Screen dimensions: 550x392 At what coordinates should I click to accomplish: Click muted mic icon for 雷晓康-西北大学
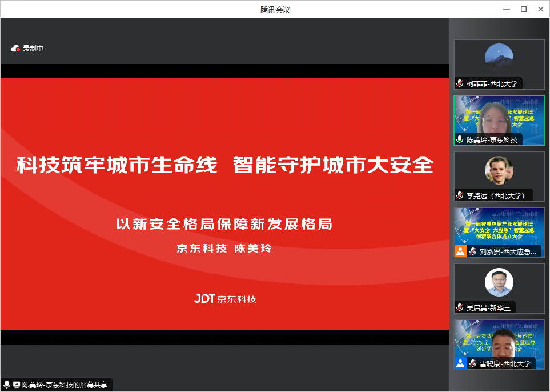[473, 363]
